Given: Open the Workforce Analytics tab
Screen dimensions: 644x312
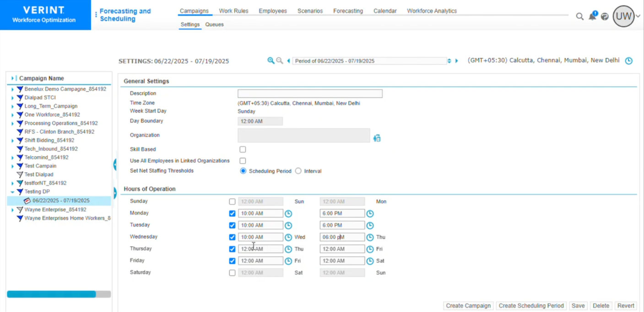Looking at the screenshot, I should pos(432,11).
